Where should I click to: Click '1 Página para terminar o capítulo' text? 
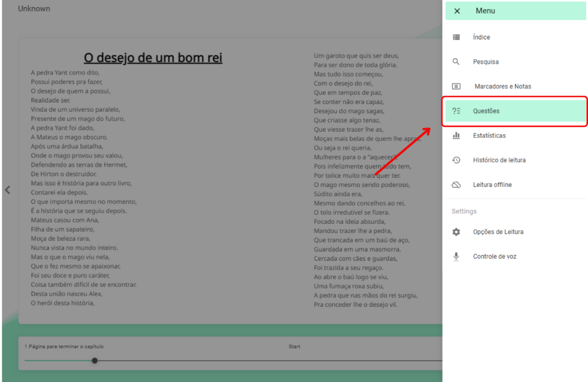pos(64,347)
